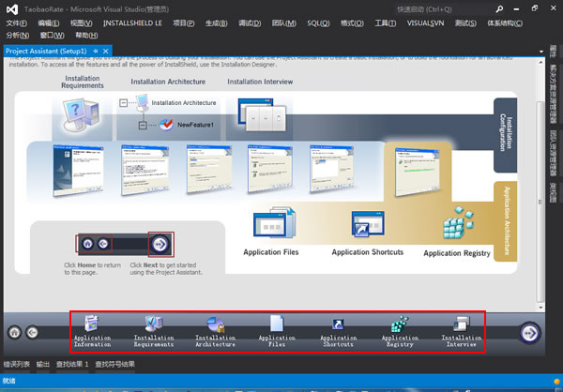Open the 编辑(E) menu
The height and width of the screenshot is (392, 563).
tap(49, 23)
